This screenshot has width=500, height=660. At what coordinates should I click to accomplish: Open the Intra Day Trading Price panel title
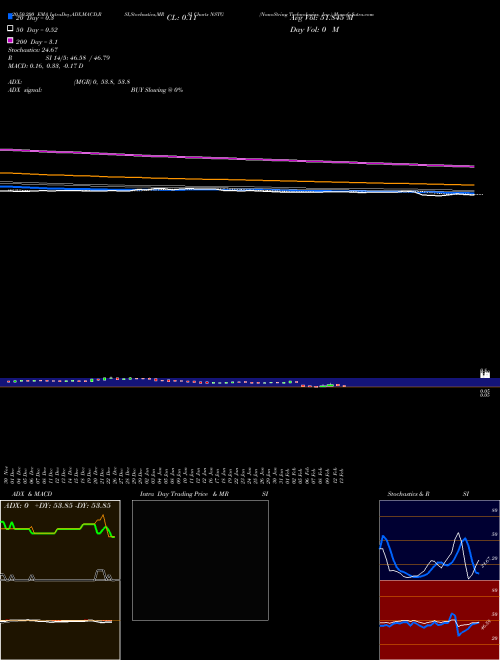(x=184, y=494)
